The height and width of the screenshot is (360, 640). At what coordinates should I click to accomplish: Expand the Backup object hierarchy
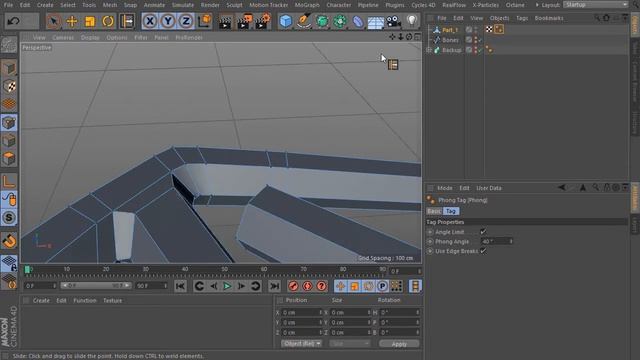tap(429, 50)
